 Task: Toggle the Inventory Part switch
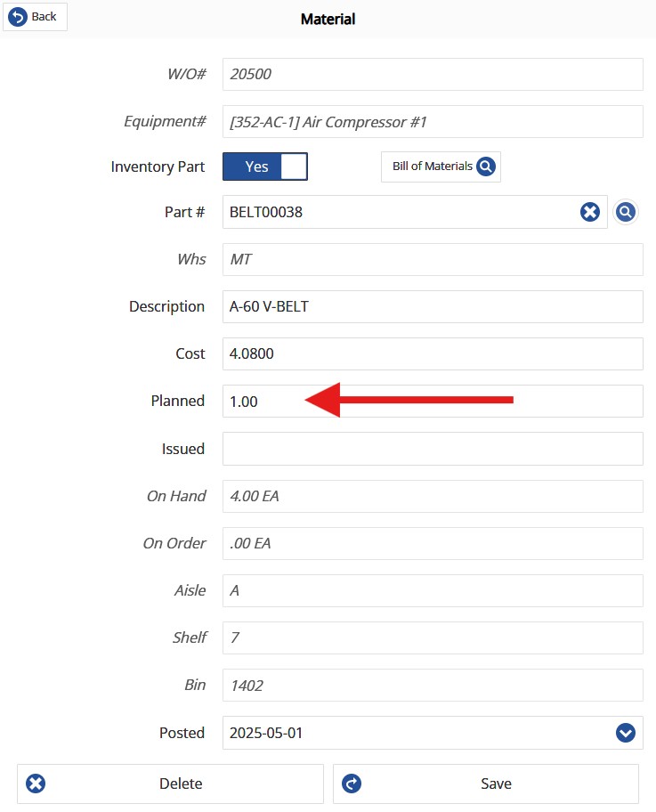pyautogui.click(x=264, y=166)
